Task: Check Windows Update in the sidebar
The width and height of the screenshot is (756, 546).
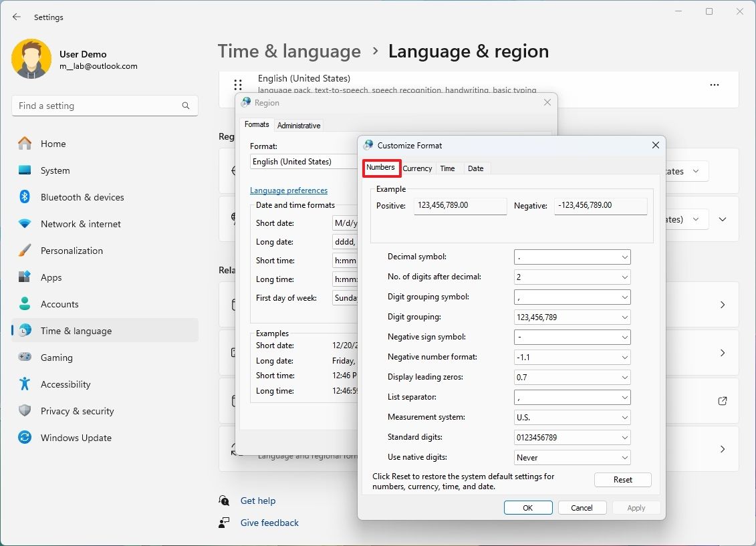Action: tap(76, 438)
